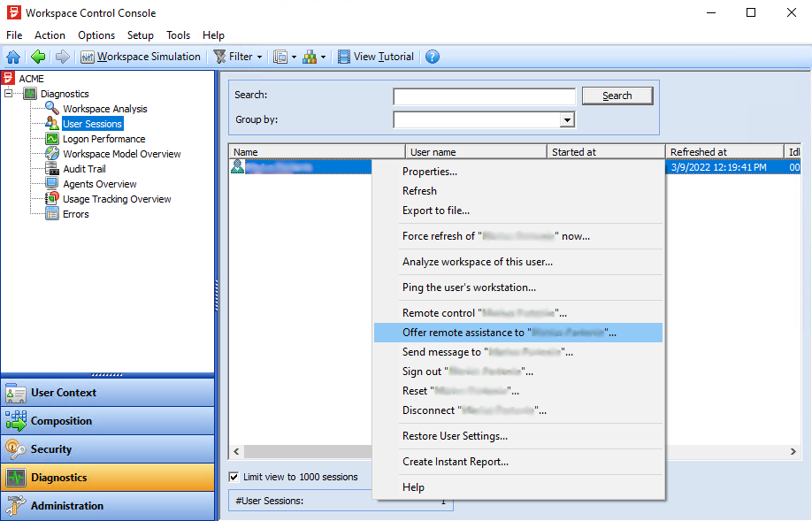The height and width of the screenshot is (521, 812).
Task: Click the horizontal scrollbar right arrow
Action: point(793,451)
